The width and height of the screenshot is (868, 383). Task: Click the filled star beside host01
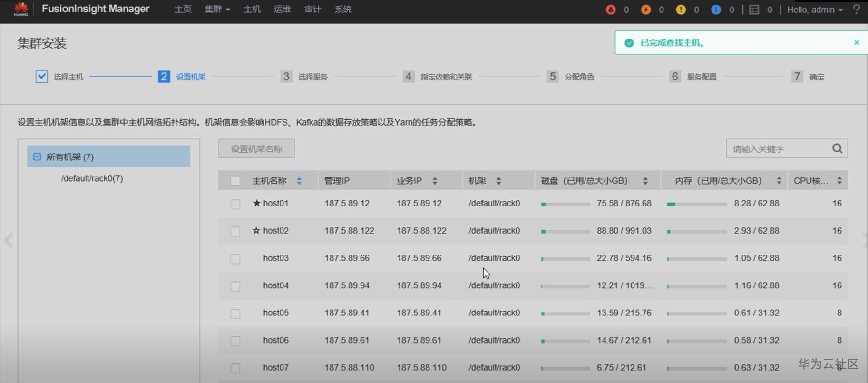coord(257,203)
